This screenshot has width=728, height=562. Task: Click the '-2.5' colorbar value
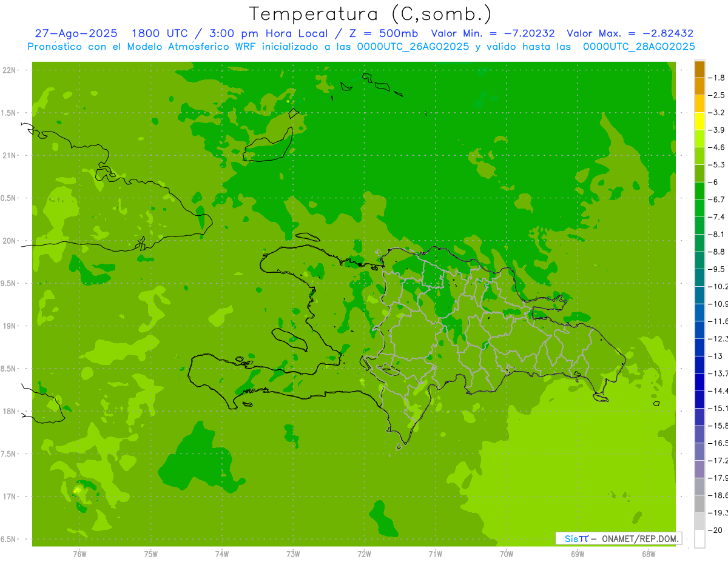[x=717, y=95]
